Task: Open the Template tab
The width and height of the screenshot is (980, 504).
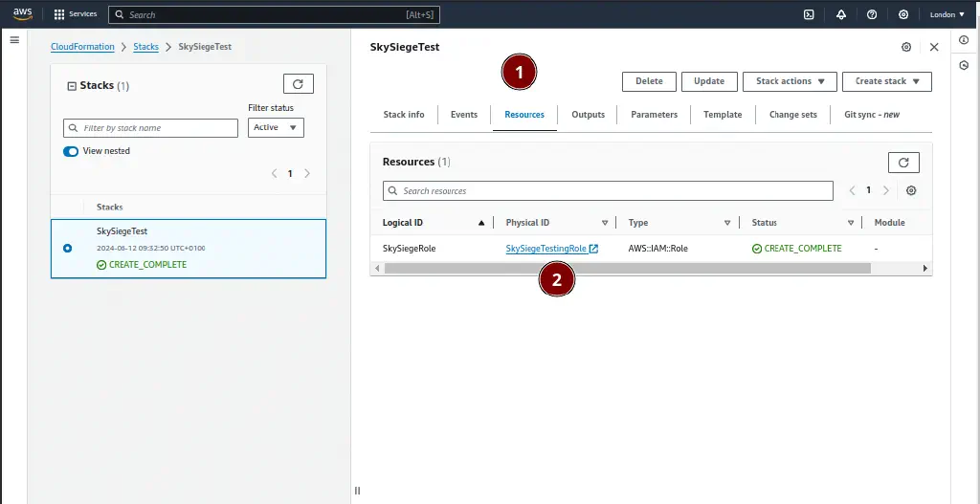Action: 723,115
